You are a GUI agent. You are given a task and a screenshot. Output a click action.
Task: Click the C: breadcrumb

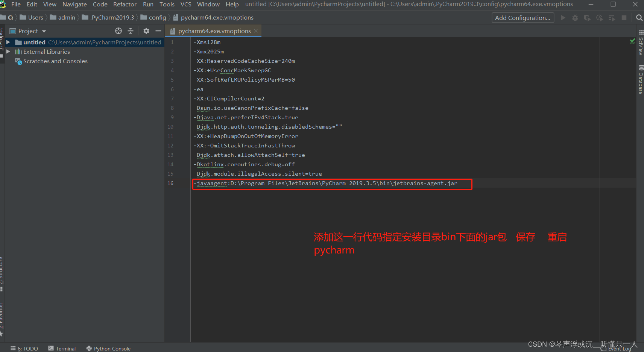[x=11, y=17]
